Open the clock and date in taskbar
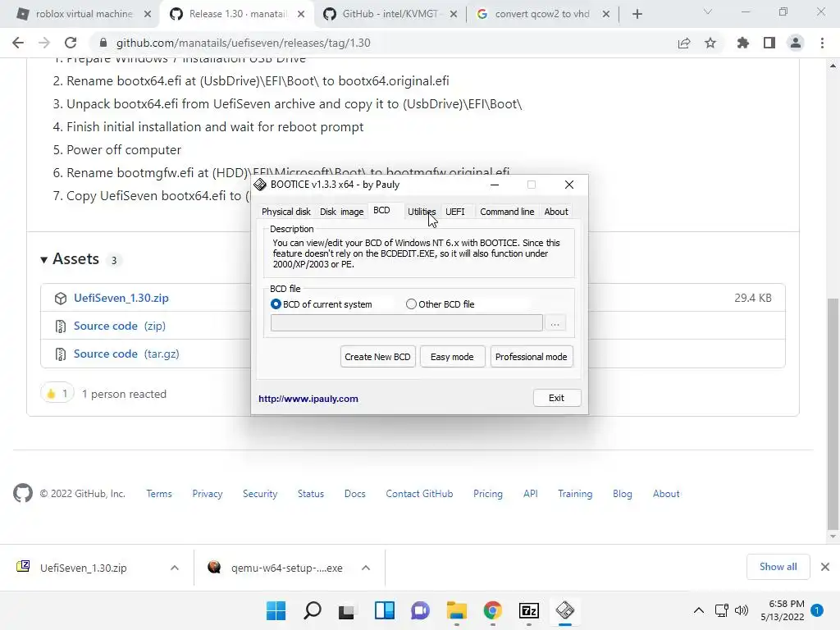Screen dimensions: 840x630 782,610
